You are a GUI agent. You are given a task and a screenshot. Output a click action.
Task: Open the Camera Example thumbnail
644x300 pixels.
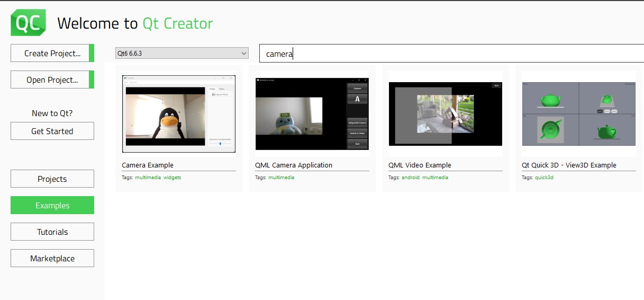click(178, 114)
